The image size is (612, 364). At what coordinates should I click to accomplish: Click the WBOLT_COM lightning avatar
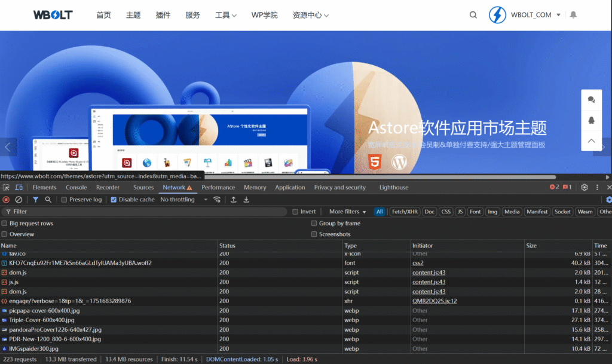(497, 15)
